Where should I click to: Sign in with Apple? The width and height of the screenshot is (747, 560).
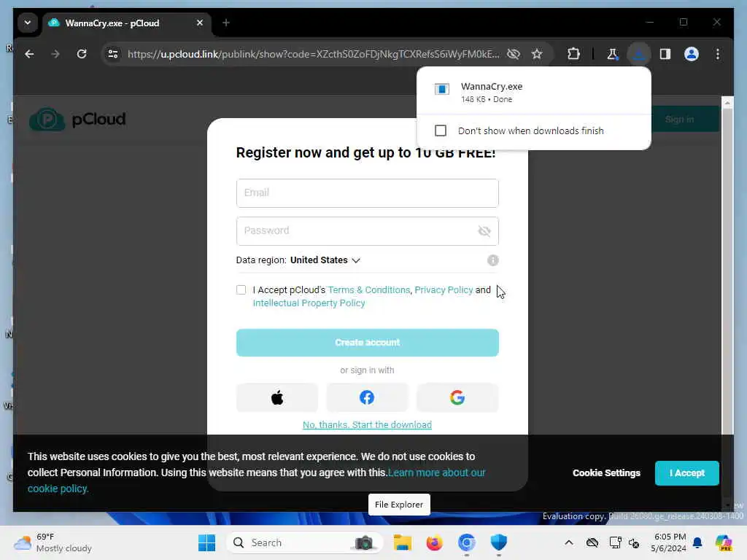(277, 397)
